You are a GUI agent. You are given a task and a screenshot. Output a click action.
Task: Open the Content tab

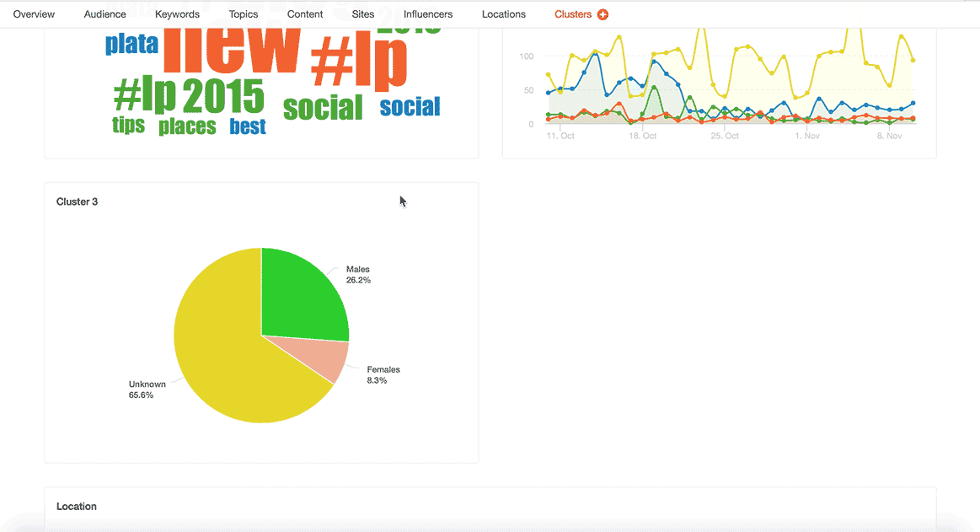pyautogui.click(x=305, y=14)
